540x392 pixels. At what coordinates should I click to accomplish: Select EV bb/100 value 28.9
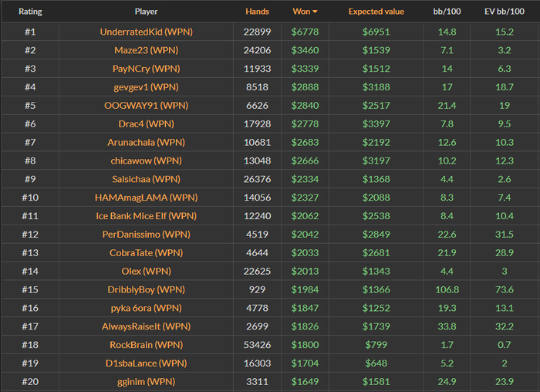click(x=505, y=253)
